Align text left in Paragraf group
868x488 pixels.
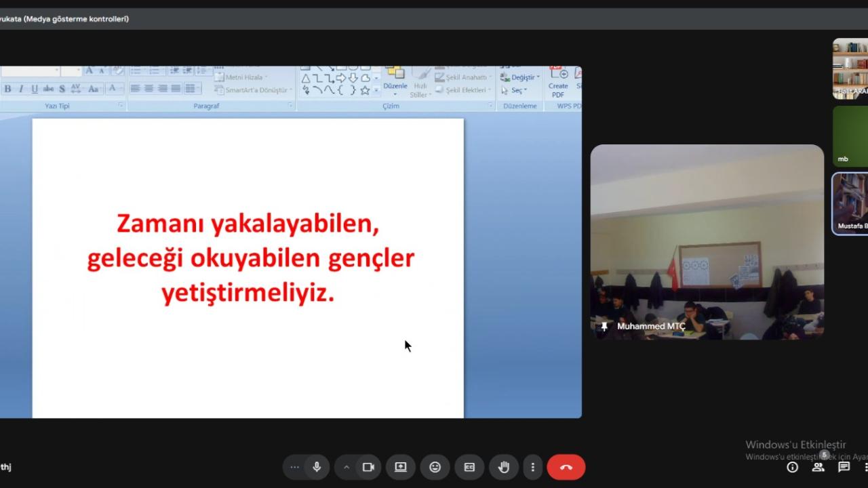135,89
